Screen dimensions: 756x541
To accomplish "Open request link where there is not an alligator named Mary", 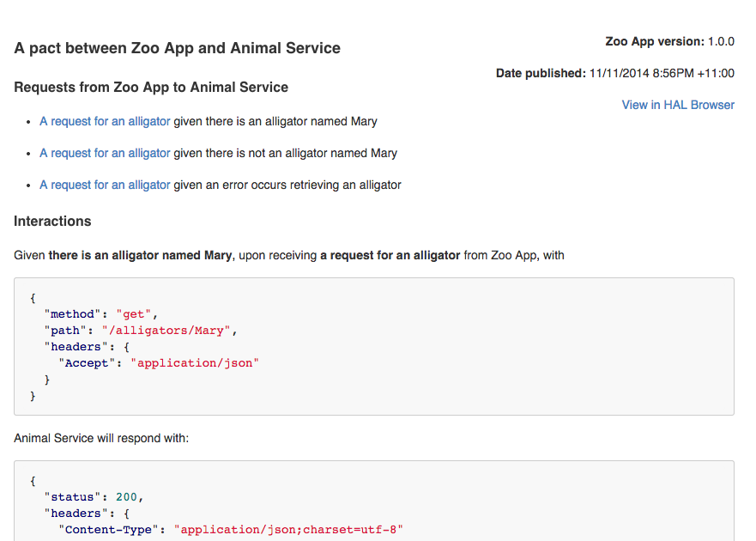I will click(105, 153).
